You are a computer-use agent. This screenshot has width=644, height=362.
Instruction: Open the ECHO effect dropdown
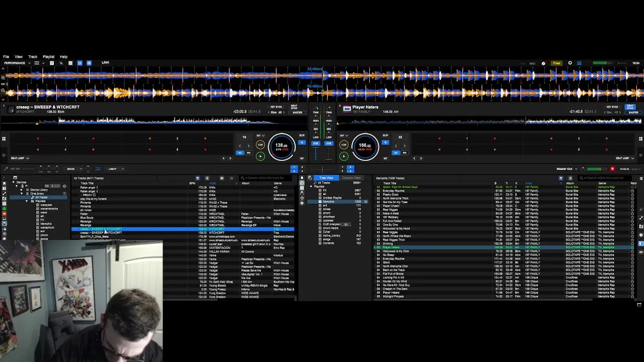[x=74, y=169]
